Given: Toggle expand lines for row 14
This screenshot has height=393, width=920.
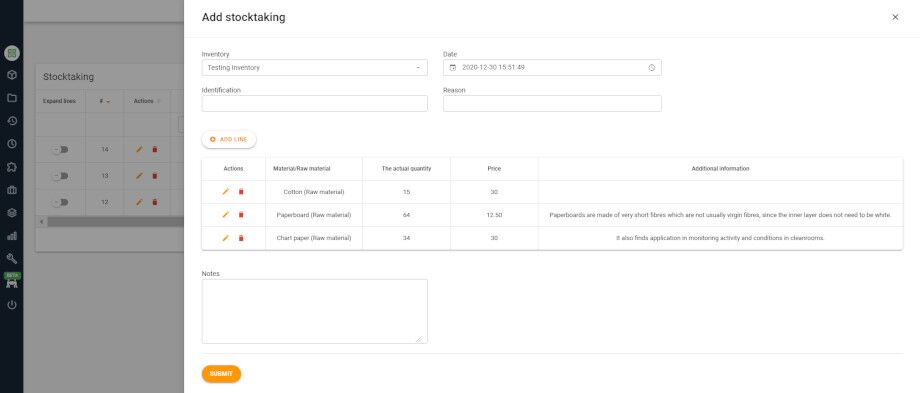Looking at the screenshot, I should (60, 150).
